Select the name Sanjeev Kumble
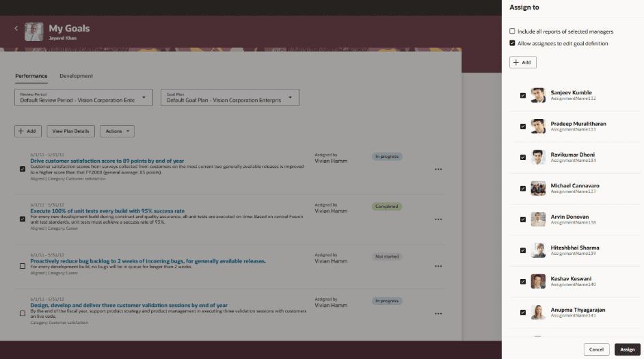This screenshot has height=359, width=644. tap(572, 92)
